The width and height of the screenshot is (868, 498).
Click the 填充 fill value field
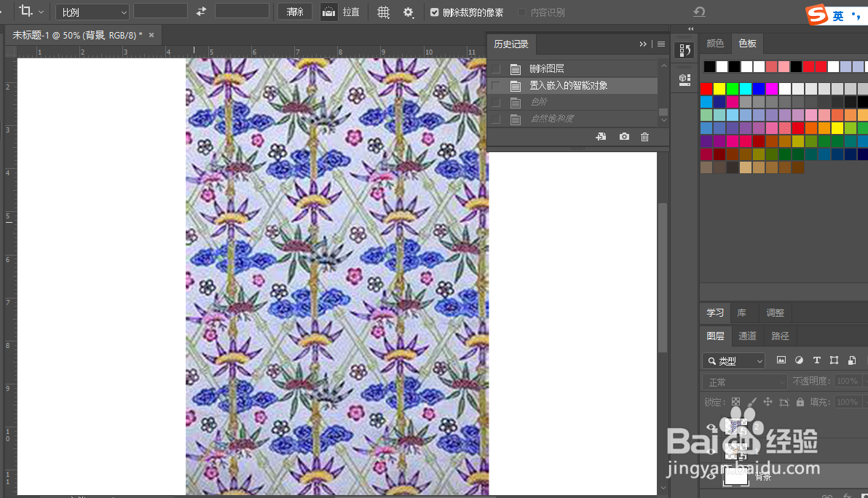tap(848, 403)
